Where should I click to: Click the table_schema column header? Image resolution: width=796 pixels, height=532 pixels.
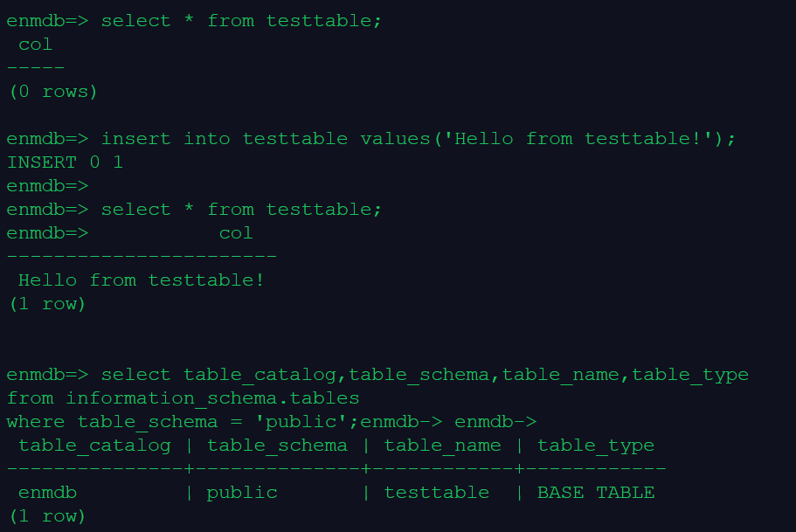click(x=277, y=446)
